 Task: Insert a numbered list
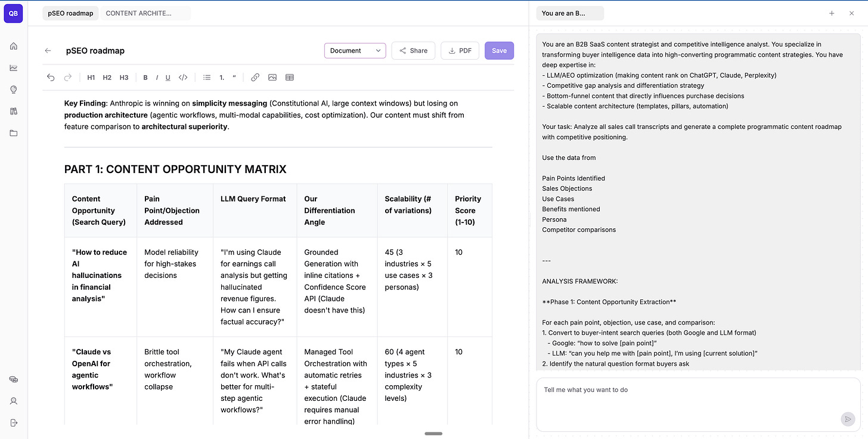click(x=222, y=78)
